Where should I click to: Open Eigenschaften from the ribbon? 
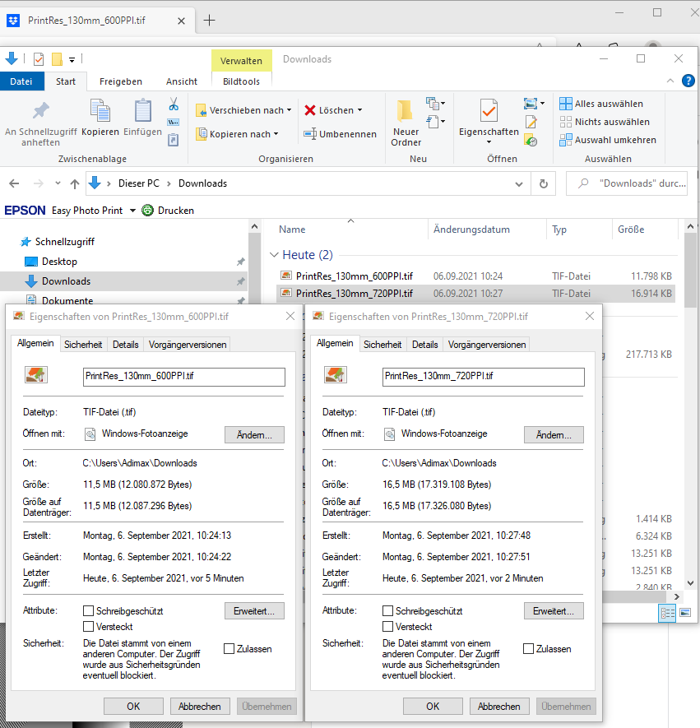[x=489, y=118]
